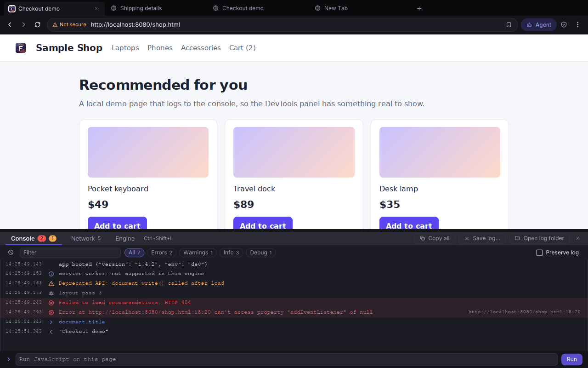588x368 pixels.
Task: Click the console Filter input field
Action: point(70,253)
